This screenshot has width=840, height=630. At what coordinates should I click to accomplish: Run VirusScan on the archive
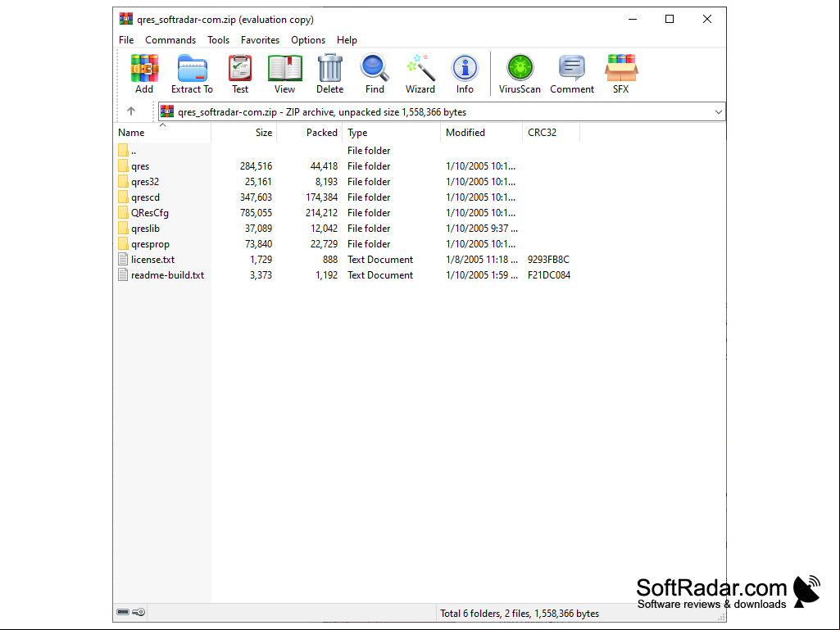[520, 74]
